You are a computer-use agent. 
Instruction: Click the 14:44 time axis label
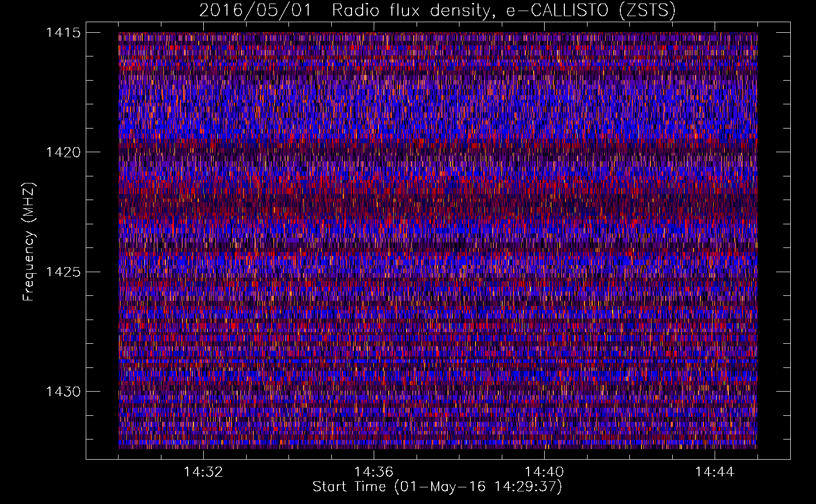[x=715, y=472]
